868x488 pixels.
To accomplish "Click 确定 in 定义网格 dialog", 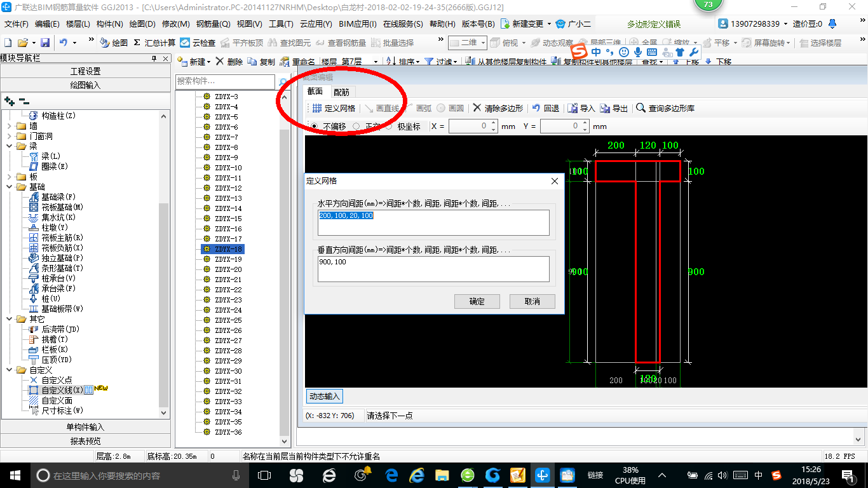I will [x=477, y=302].
